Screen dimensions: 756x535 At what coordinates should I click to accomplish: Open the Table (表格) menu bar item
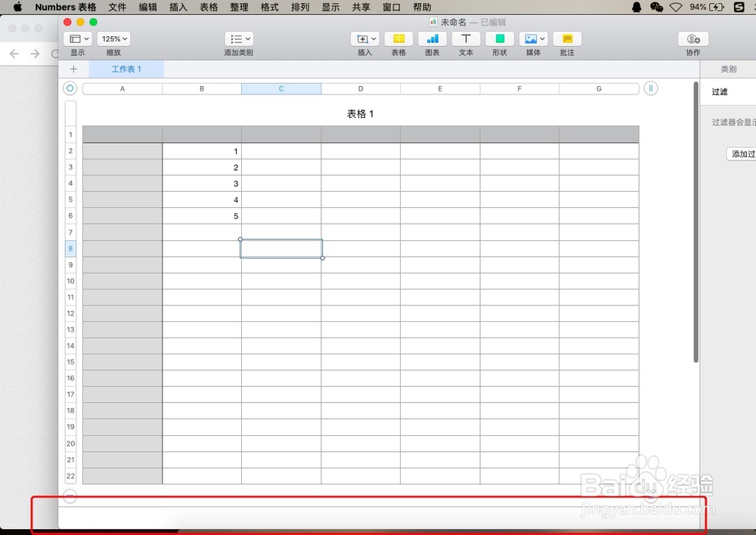[x=209, y=8]
